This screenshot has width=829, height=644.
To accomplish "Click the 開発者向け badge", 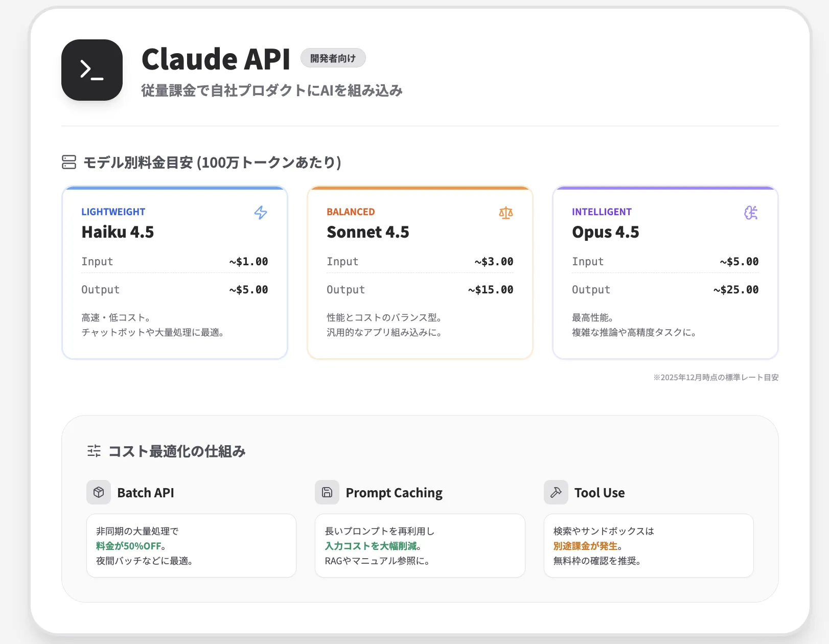I will click(333, 58).
